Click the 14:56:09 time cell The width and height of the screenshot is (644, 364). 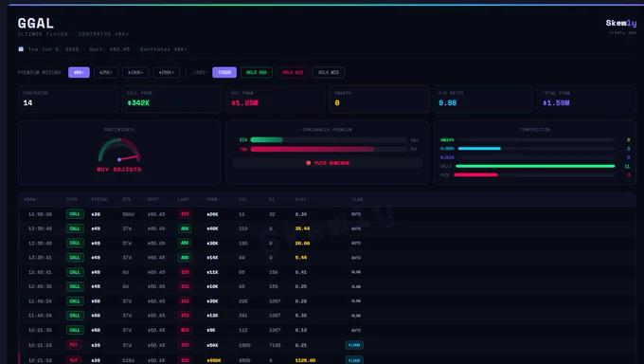[40, 214]
